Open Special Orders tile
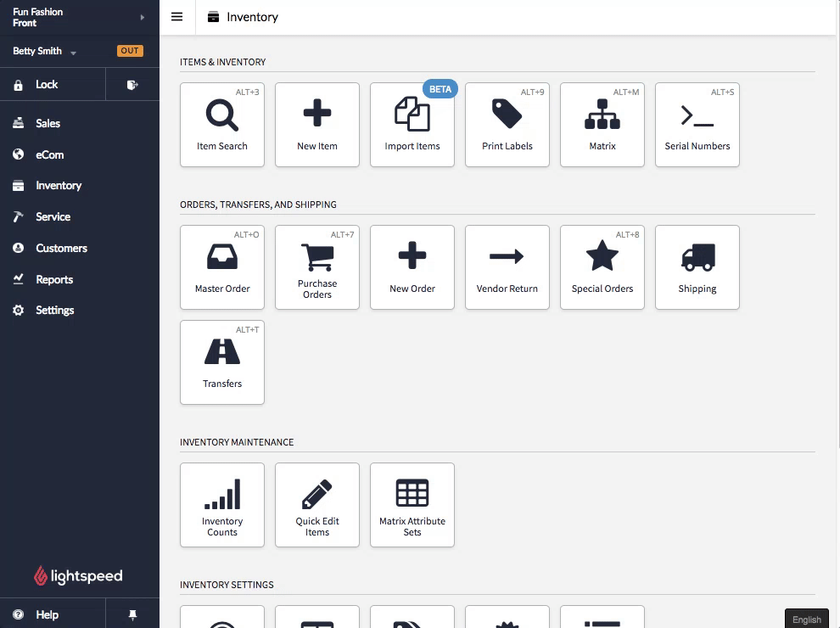840x628 pixels. tap(602, 266)
